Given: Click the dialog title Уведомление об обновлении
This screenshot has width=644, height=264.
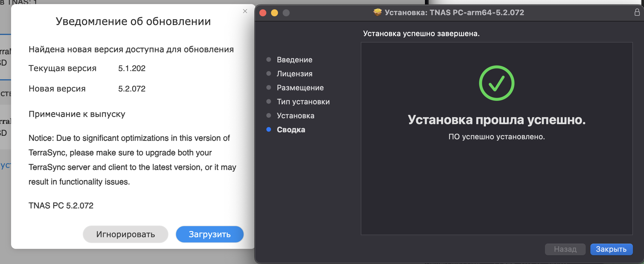Looking at the screenshot, I should click(x=133, y=21).
